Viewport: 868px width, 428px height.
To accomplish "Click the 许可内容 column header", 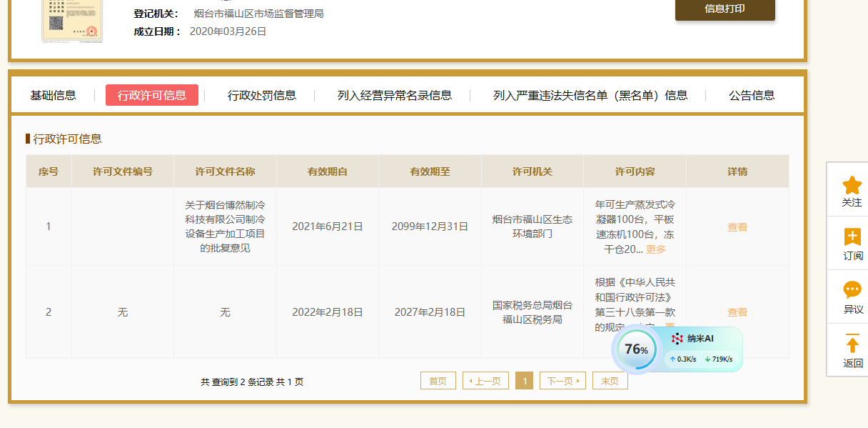I will (635, 171).
